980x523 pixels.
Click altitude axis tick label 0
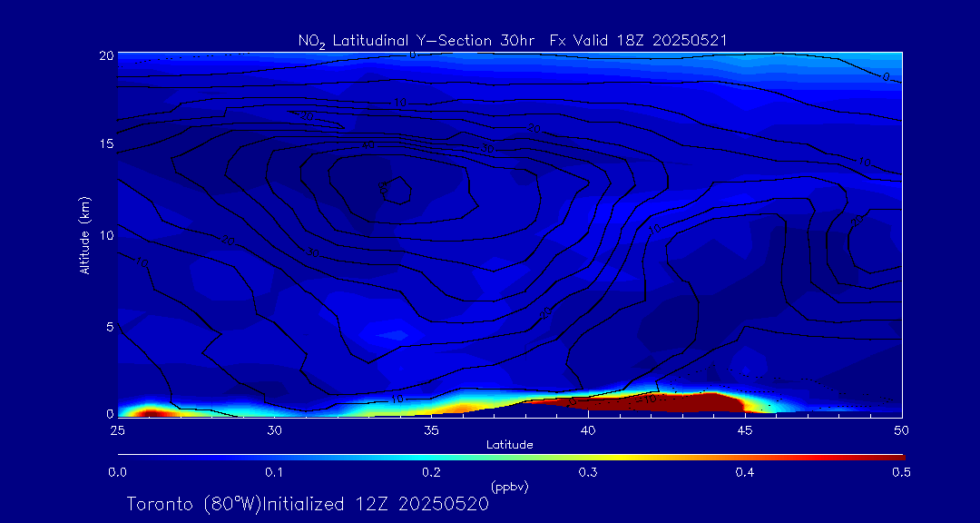(110, 413)
